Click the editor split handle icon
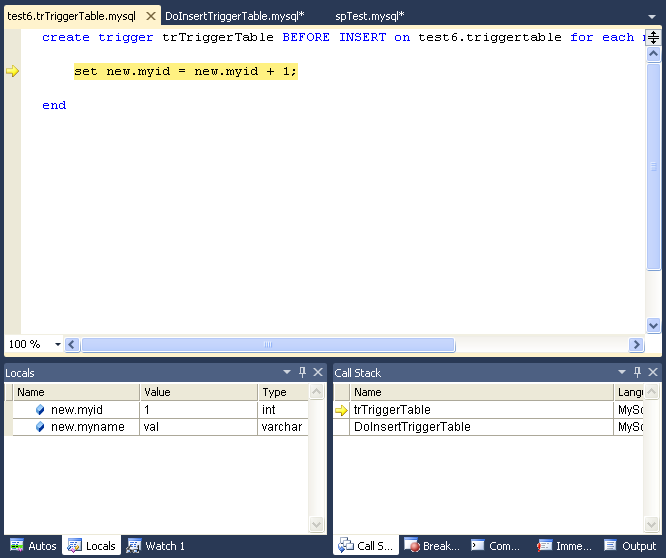This screenshot has height=558, width=666. (x=653, y=37)
